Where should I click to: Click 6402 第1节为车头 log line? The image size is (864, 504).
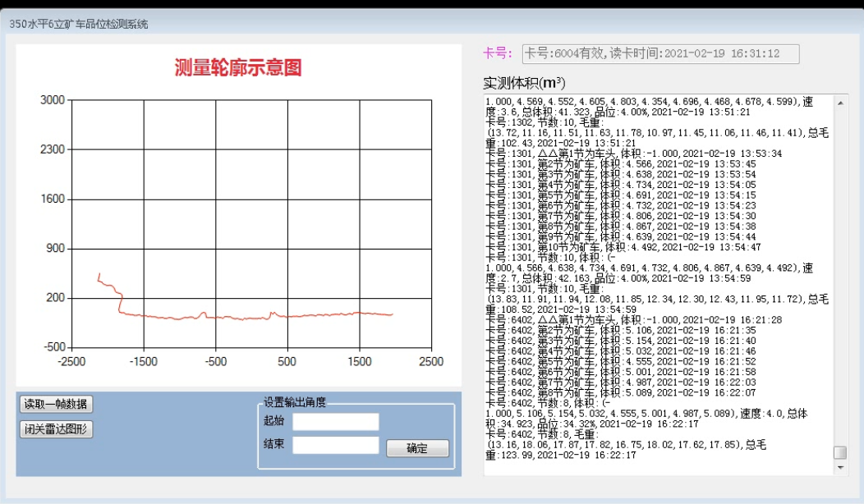[x=633, y=320]
